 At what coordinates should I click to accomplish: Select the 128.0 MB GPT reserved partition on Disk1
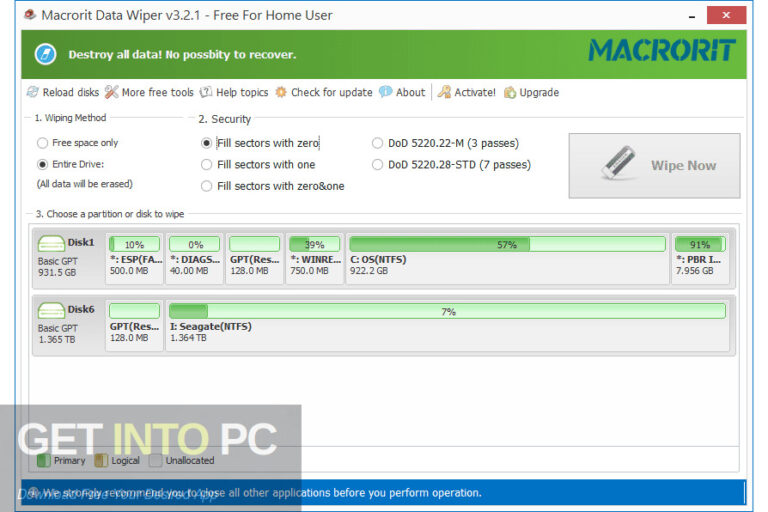(254, 259)
